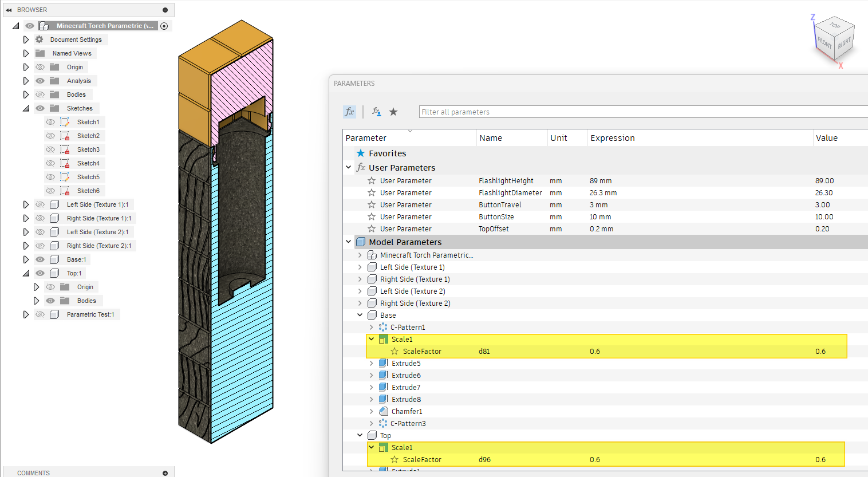The height and width of the screenshot is (477, 868).
Task: Sort by the Unit column header
Action: pos(558,138)
